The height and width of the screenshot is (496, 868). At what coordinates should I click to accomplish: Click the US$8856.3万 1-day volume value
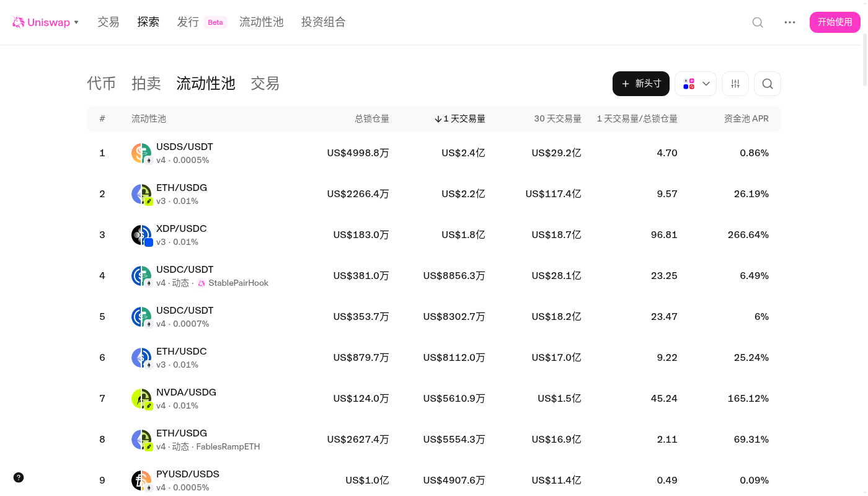point(454,276)
